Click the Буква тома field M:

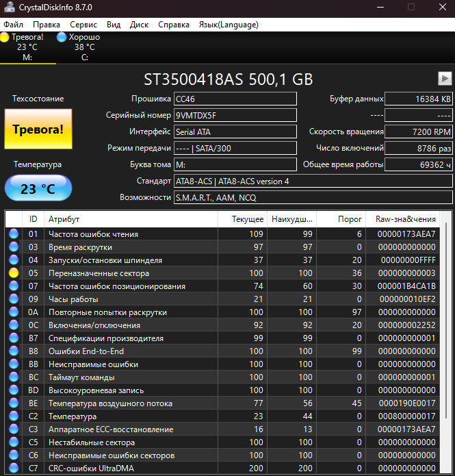tap(235, 164)
